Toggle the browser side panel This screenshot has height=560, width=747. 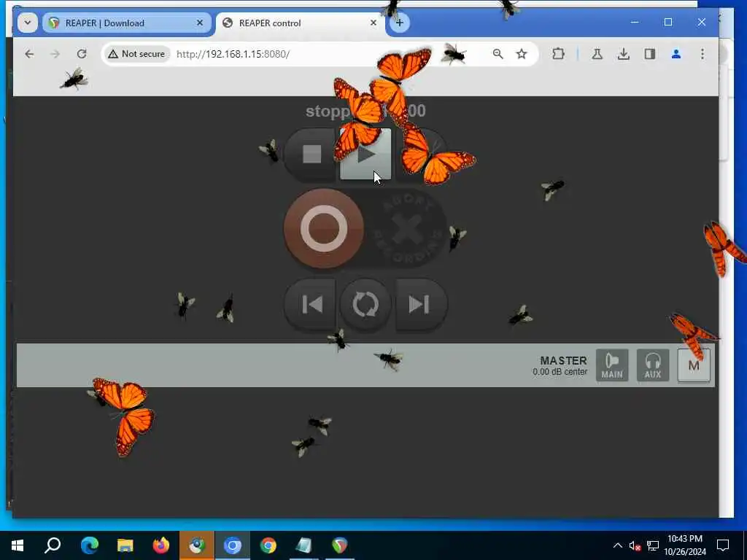coord(650,54)
